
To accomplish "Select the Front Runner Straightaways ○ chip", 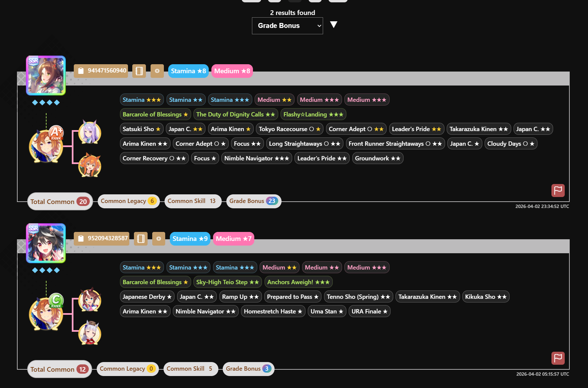I will [x=395, y=144].
